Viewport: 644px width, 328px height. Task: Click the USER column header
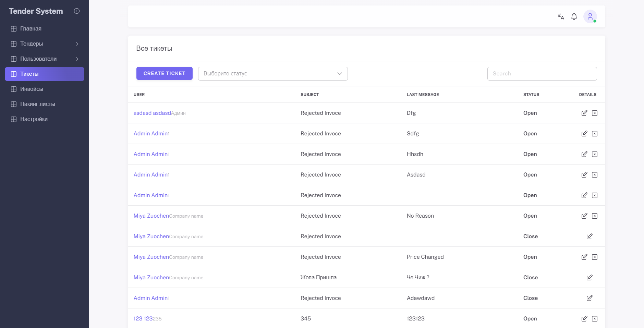coord(139,95)
